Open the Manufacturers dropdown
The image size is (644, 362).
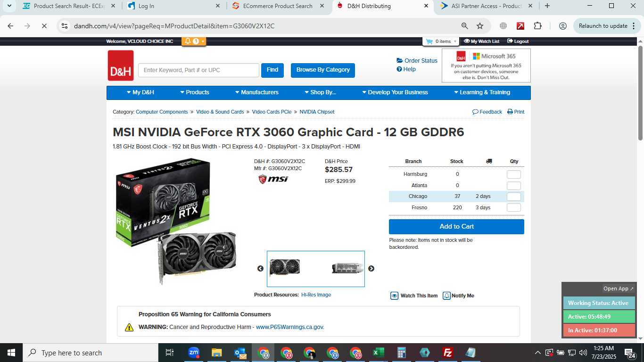(x=257, y=92)
